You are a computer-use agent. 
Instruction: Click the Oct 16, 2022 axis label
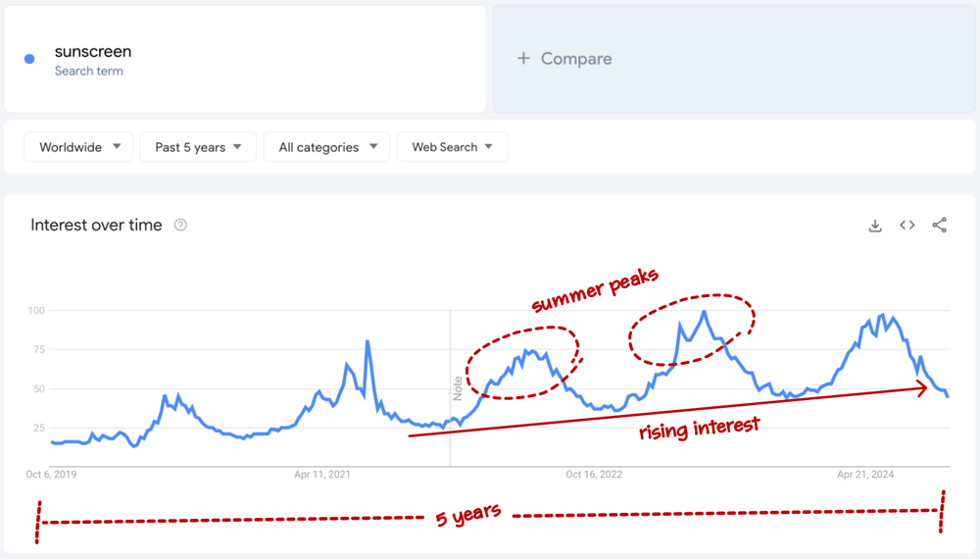[x=594, y=475]
